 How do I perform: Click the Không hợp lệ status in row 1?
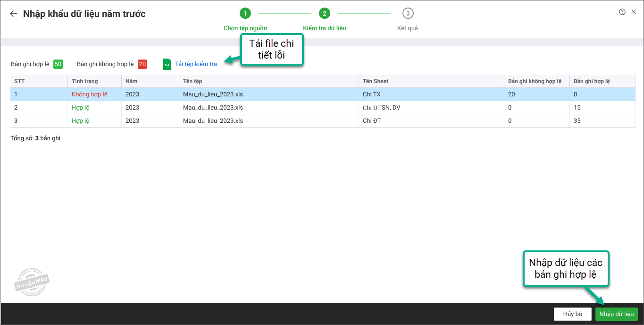[90, 94]
